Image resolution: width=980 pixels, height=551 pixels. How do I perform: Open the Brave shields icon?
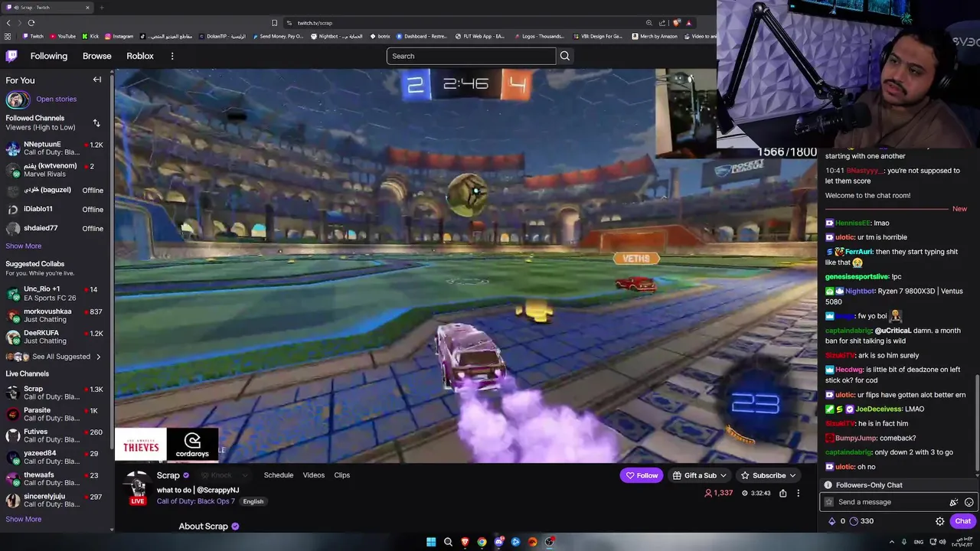676,23
